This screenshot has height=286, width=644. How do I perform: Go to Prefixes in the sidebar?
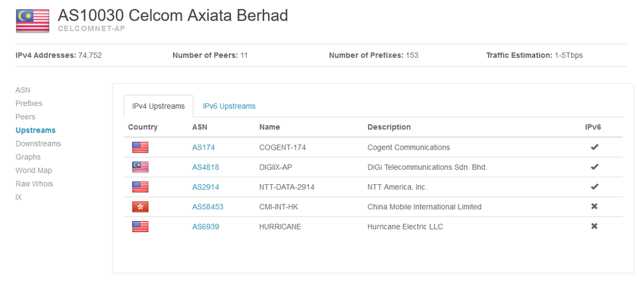(29, 104)
